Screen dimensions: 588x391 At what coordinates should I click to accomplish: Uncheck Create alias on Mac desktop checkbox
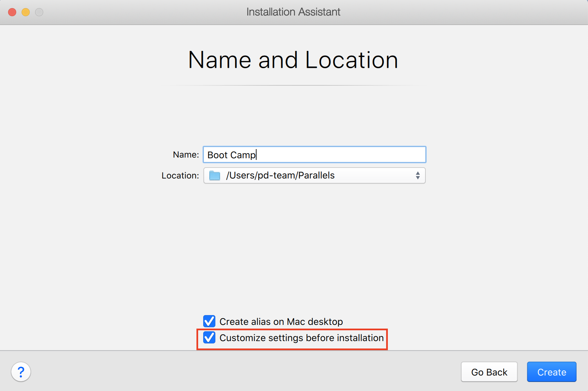point(209,321)
